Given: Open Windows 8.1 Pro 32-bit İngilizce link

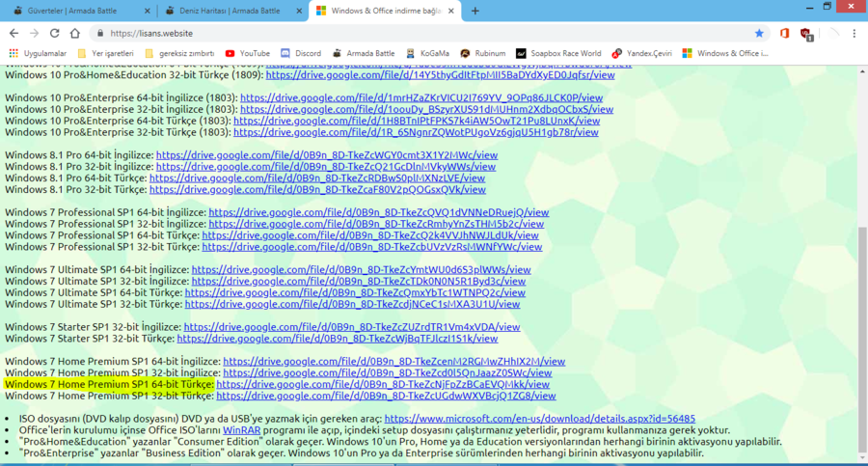Looking at the screenshot, I should coord(326,167).
